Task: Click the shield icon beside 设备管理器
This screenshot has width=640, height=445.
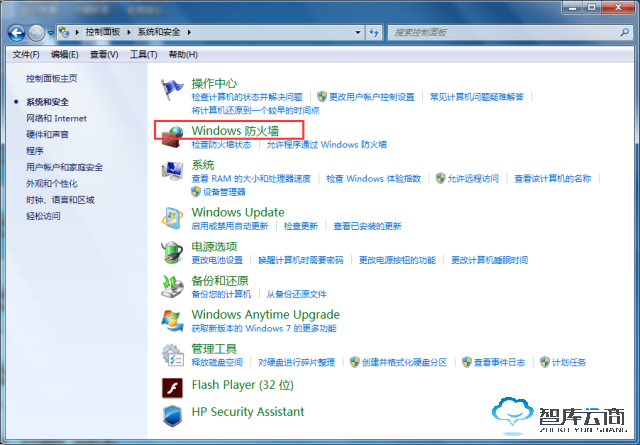Action: tap(196, 191)
